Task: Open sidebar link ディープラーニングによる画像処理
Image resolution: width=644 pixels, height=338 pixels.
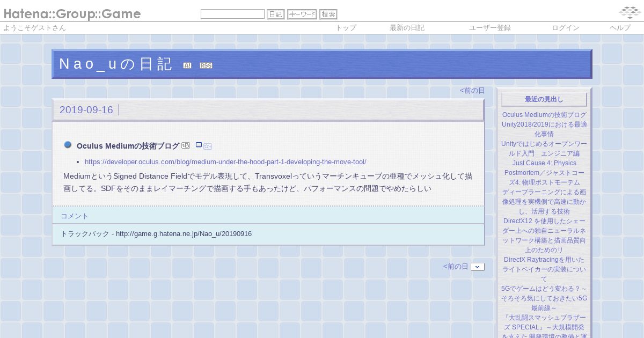Action: click(544, 202)
